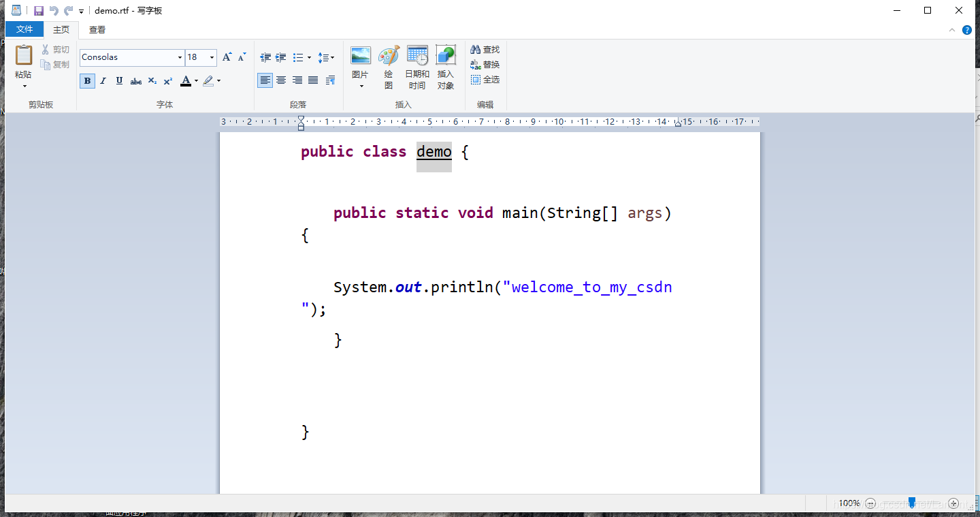Switch to the 主页 (Home) ribbon tab
This screenshot has height=517, width=980.
pyautogui.click(x=61, y=29)
